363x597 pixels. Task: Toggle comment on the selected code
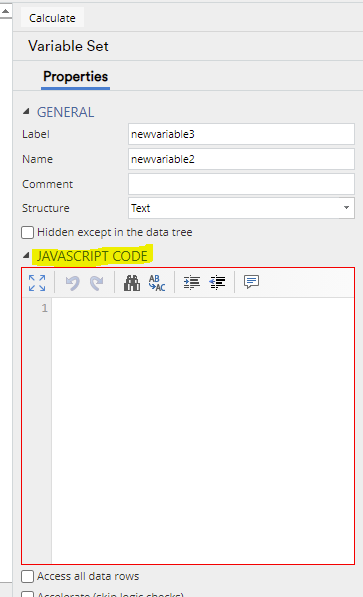251,282
